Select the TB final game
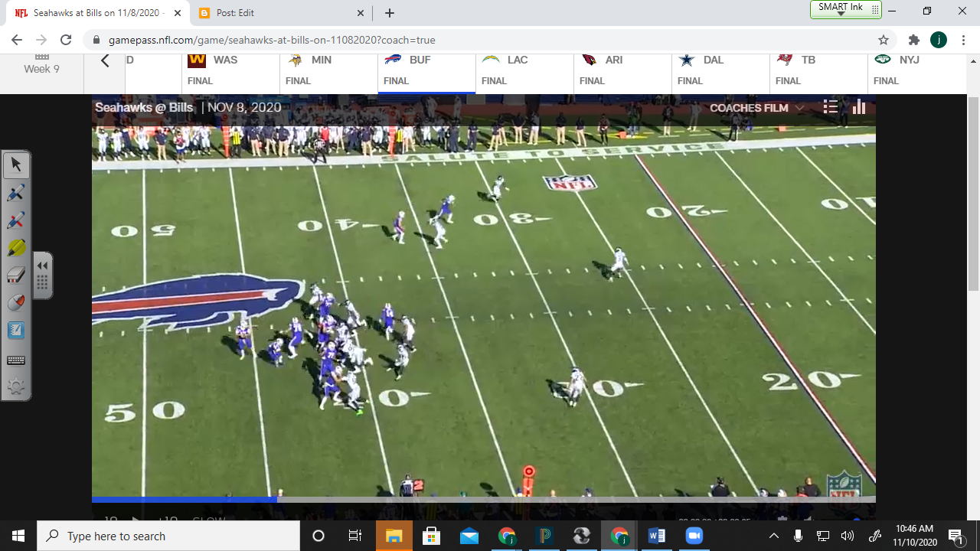 [x=818, y=73]
